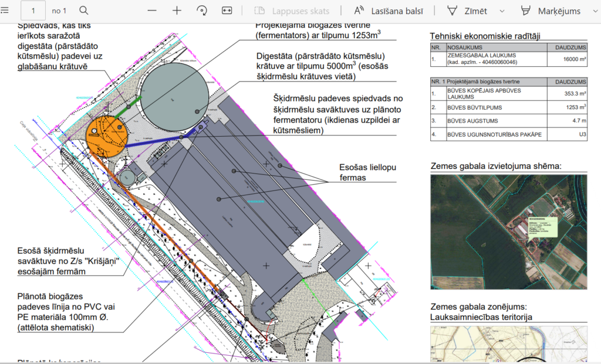Select the Zīmēt drawing tool
This screenshot has width=601, height=364.
tap(468, 11)
